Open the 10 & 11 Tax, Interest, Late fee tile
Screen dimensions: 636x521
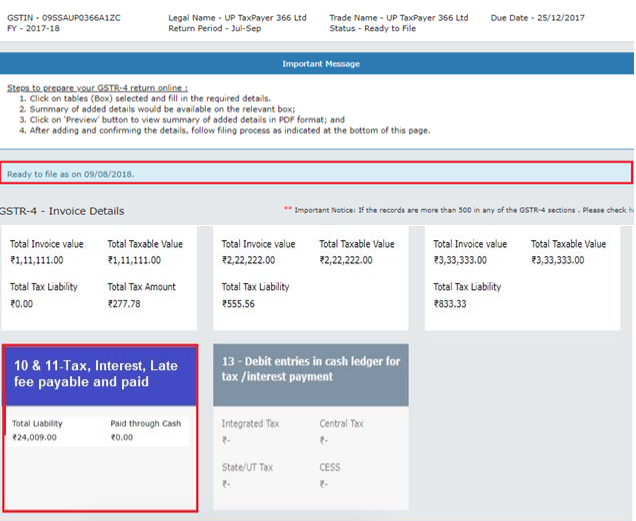tap(99, 374)
